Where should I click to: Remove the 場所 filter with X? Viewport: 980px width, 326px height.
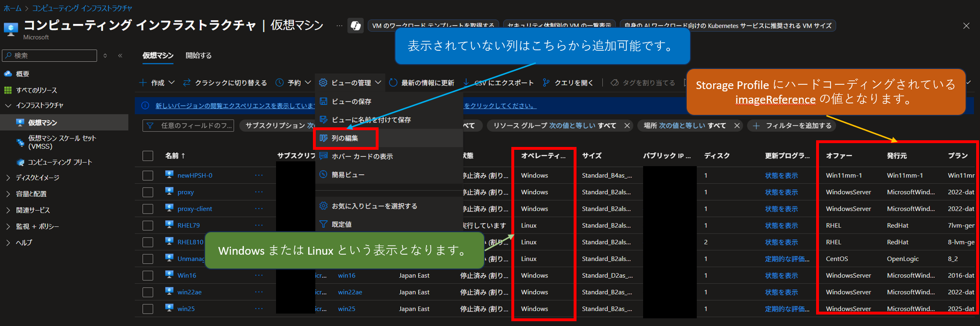pyautogui.click(x=737, y=125)
